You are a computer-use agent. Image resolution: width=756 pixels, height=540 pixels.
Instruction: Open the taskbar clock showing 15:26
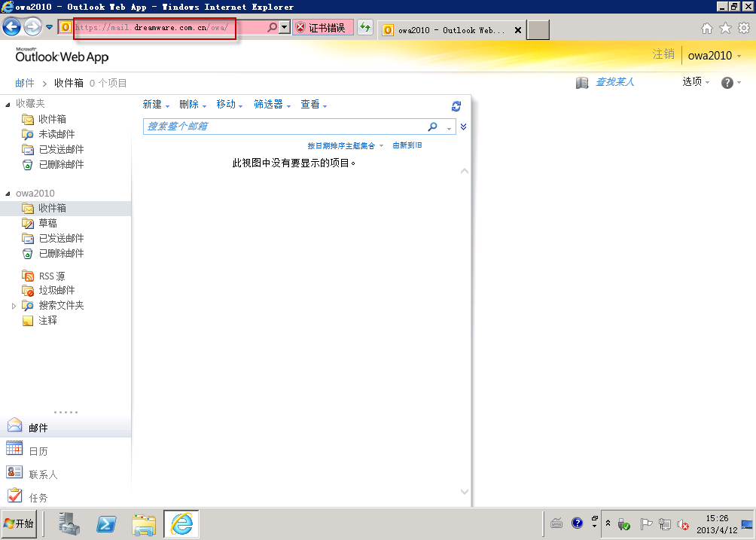[x=717, y=524]
